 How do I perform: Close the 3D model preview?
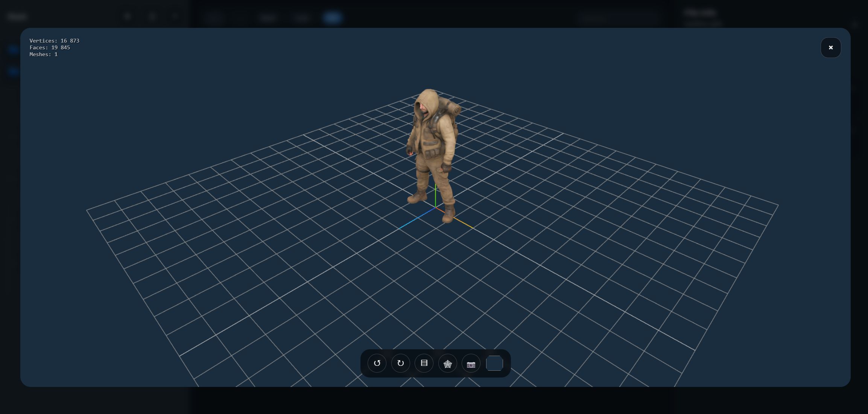(830, 47)
